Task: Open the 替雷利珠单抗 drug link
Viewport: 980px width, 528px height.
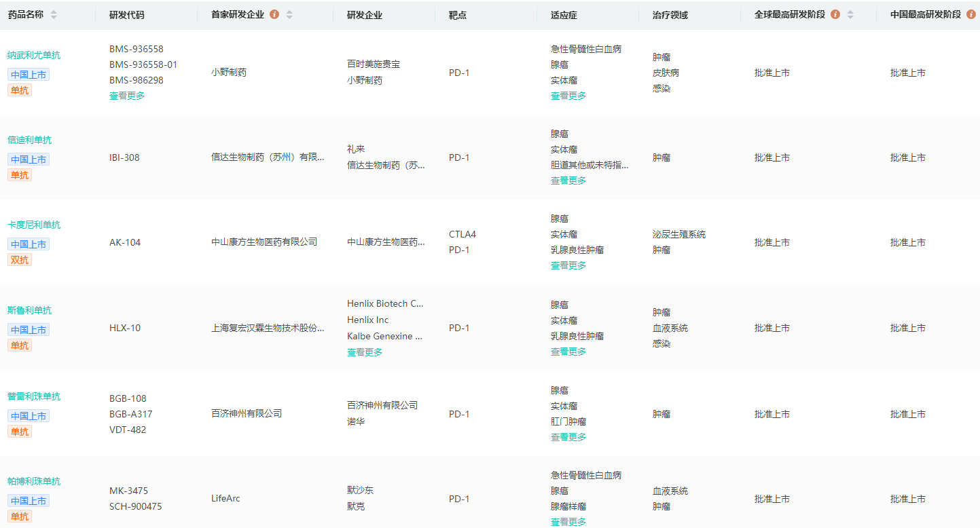Action: [x=34, y=396]
